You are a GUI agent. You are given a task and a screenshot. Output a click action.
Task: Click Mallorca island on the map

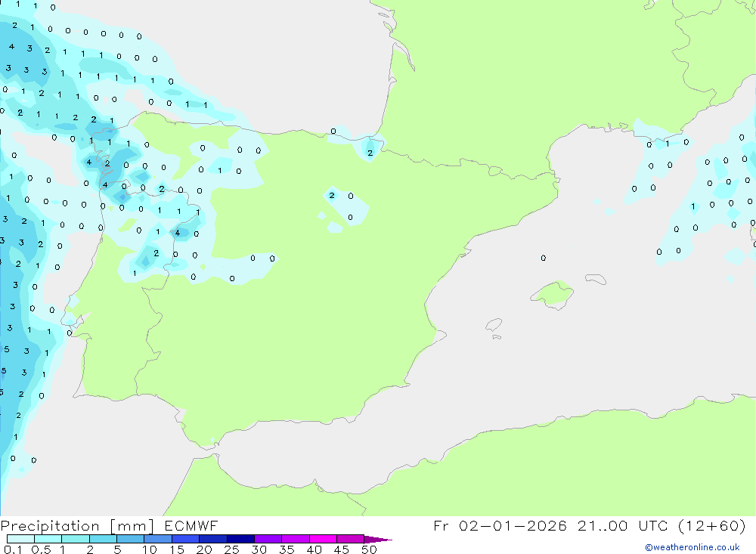click(x=553, y=293)
